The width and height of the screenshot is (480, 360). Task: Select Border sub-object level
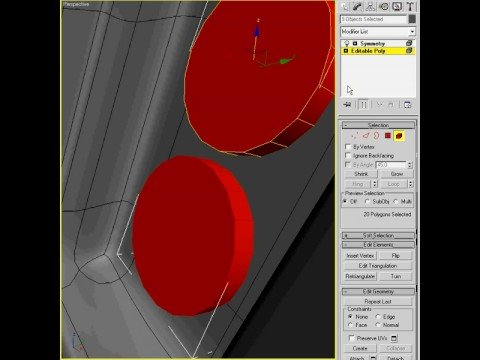pyautogui.click(x=376, y=136)
